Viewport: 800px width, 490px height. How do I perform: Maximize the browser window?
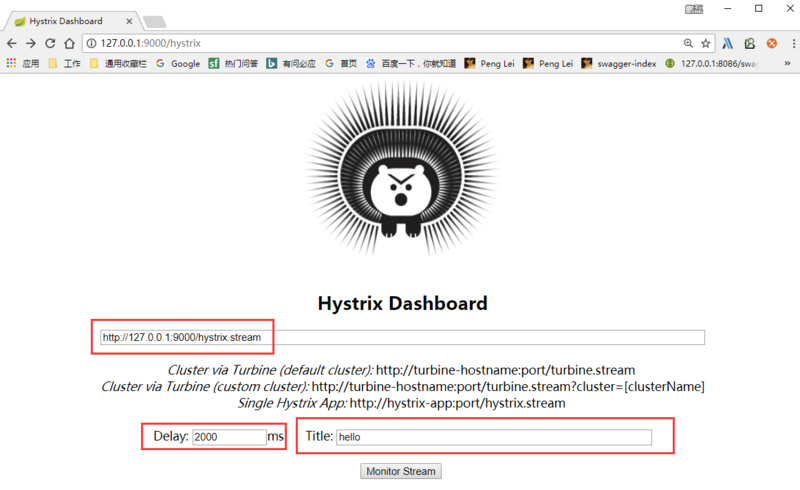click(759, 9)
